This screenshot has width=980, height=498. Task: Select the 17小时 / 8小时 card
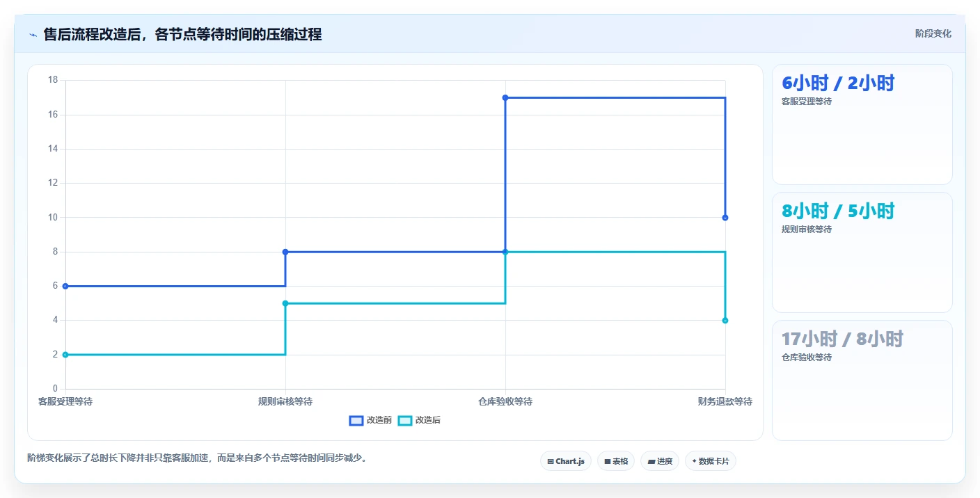coord(862,380)
